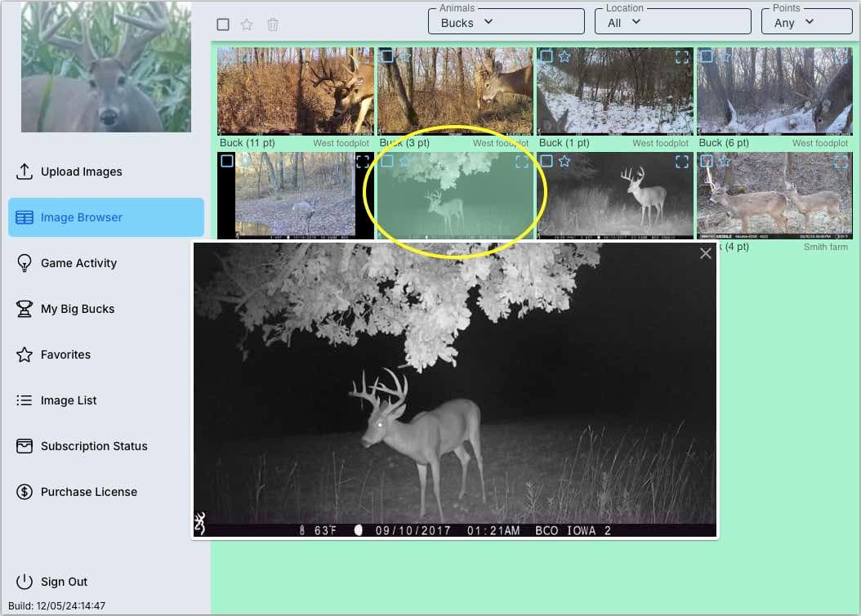This screenshot has height=616, width=861.
Task: Expand the creek deer thumbnail fullscreen
Action: pyautogui.click(x=363, y=162)
